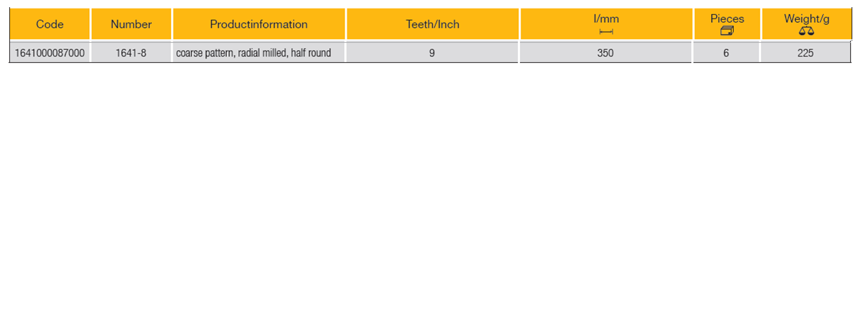Click the weight value 225

pos(806,53)
